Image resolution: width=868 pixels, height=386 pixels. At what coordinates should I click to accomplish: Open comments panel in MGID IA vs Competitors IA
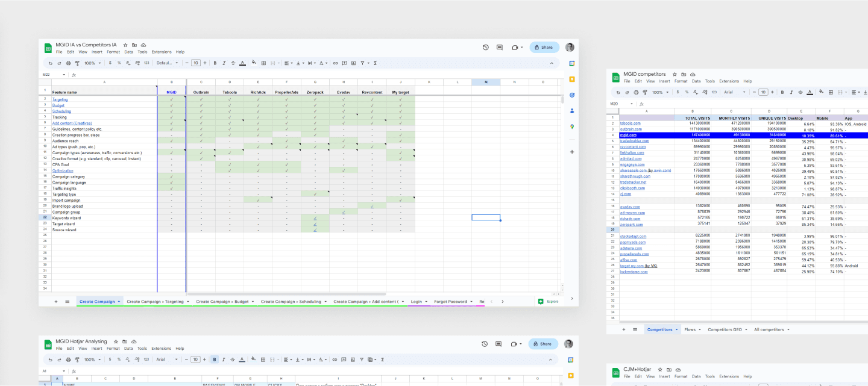point(500,47)
